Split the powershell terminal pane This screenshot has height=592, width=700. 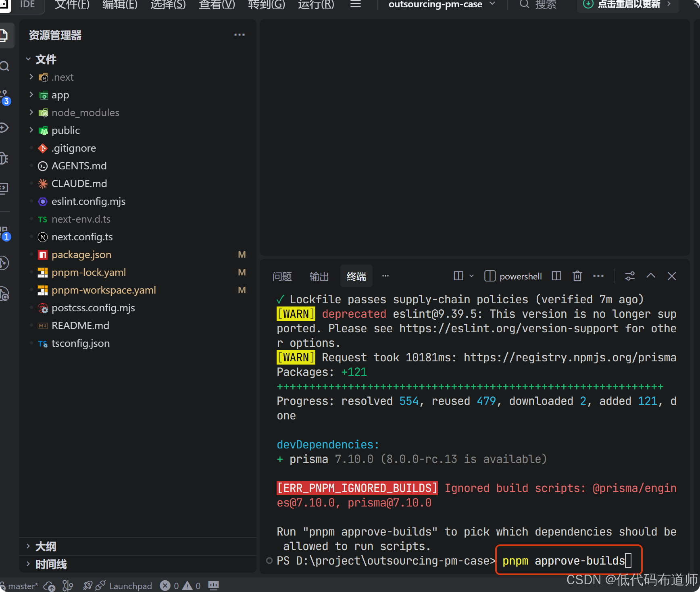556,276
